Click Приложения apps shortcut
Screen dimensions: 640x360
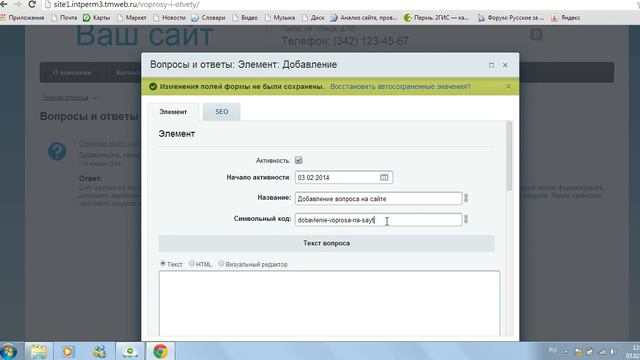[x=22, y=18]
